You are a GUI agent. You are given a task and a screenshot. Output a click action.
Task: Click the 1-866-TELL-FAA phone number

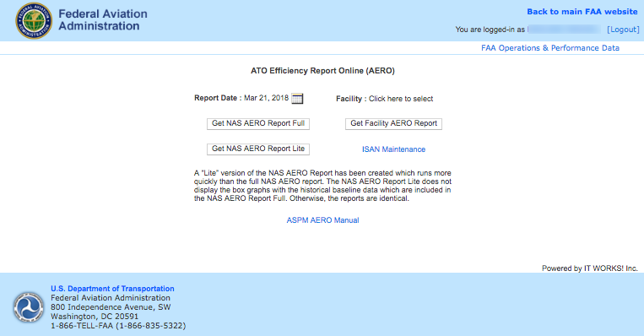tap(118, 326)
